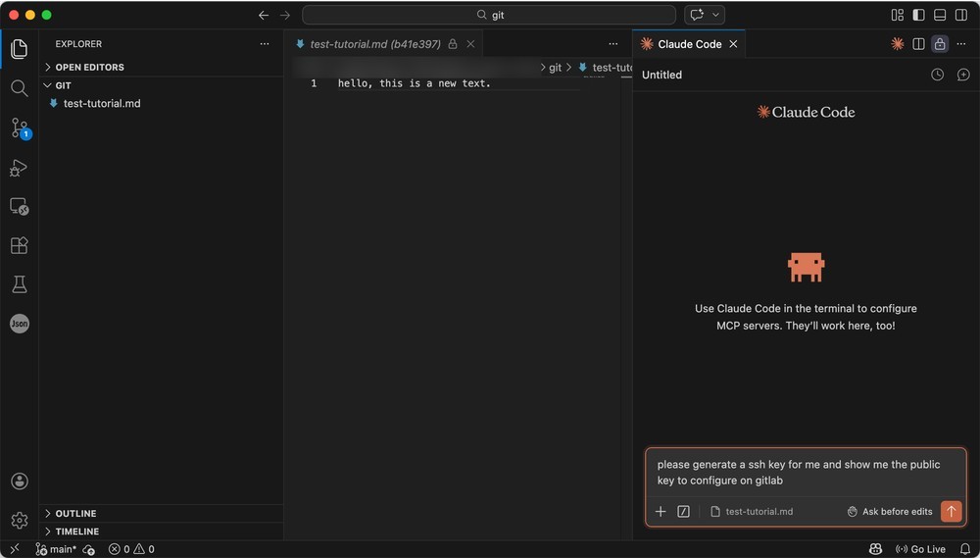Toggle the primary side bar
Viewport: 980px width, 558px height.
[x=919, y=15]
